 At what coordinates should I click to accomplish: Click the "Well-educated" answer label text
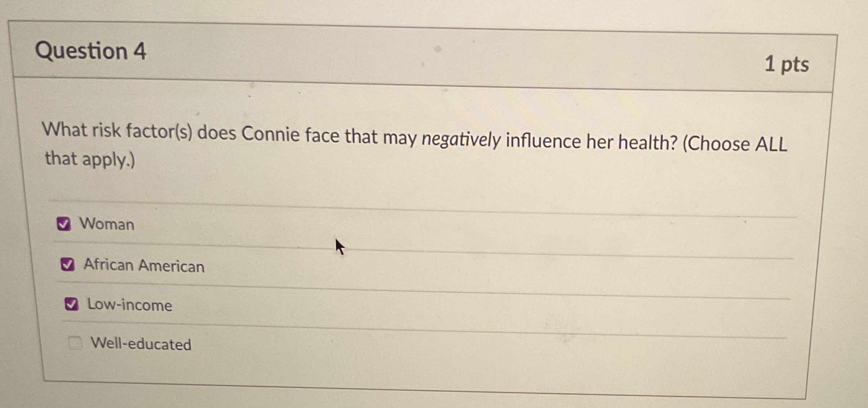[x=141, y=343]
